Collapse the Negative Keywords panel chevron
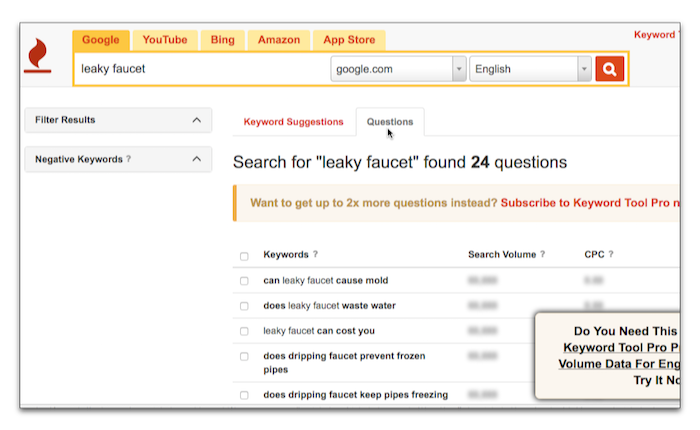The width and height of the screenshot is (700, 430). (x=196, y=159)
